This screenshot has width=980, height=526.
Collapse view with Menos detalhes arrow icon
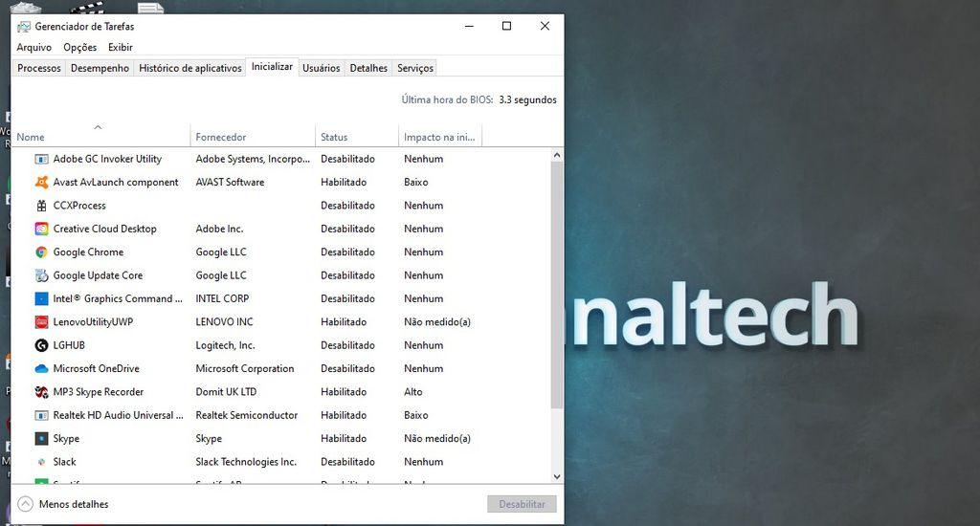pos(25,504)
